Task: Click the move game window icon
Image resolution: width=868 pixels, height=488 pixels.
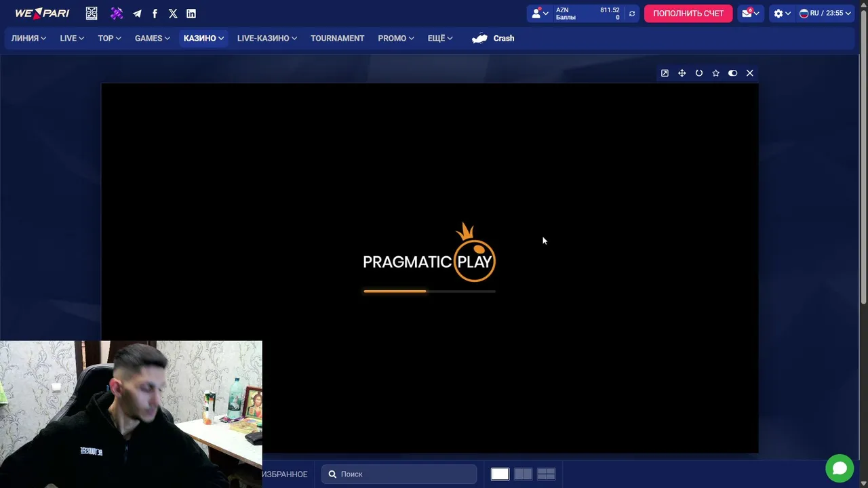Action: pyautogui.click(x=682, y=73)
